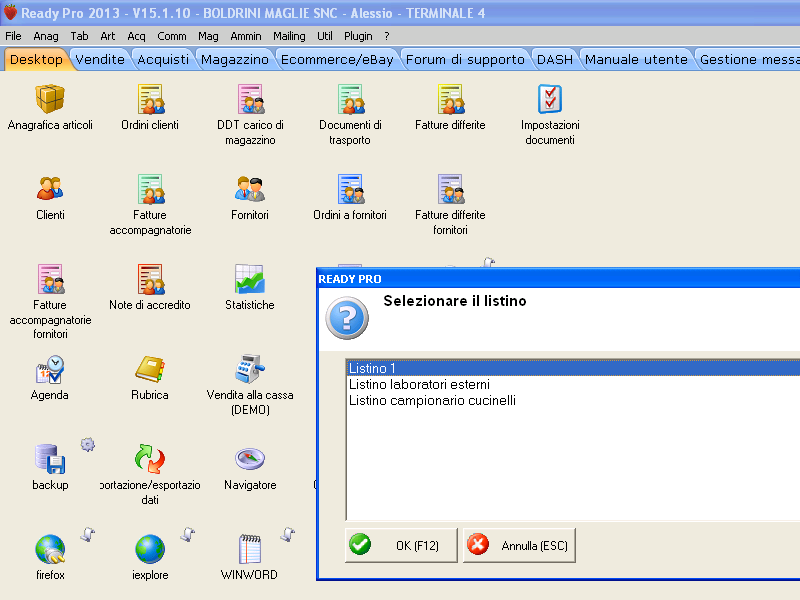
Task: Cancel with Annulla (ESC) button
Action: click(x=519, y=545)
